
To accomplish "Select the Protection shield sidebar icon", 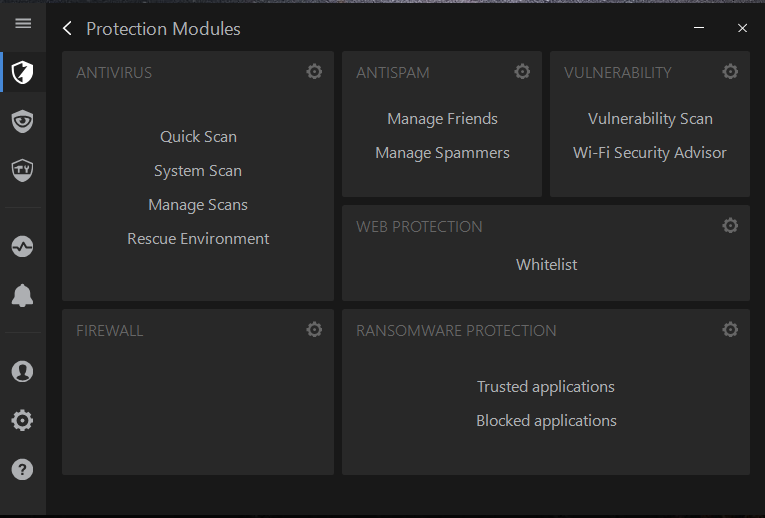I will click(22, 73).
